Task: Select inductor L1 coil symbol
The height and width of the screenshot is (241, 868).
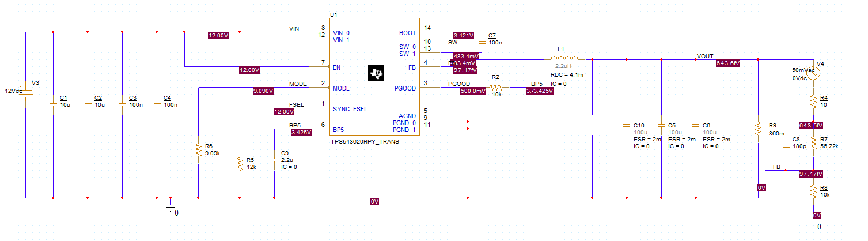Action: [564, 58]
